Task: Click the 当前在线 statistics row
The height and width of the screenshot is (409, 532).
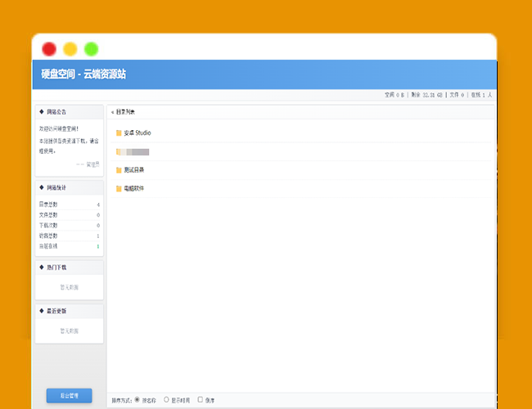Action: pos(70,246)
